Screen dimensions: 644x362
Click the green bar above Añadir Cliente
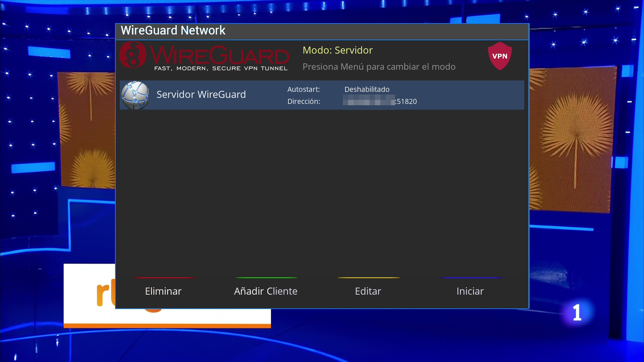coord(266,278)
